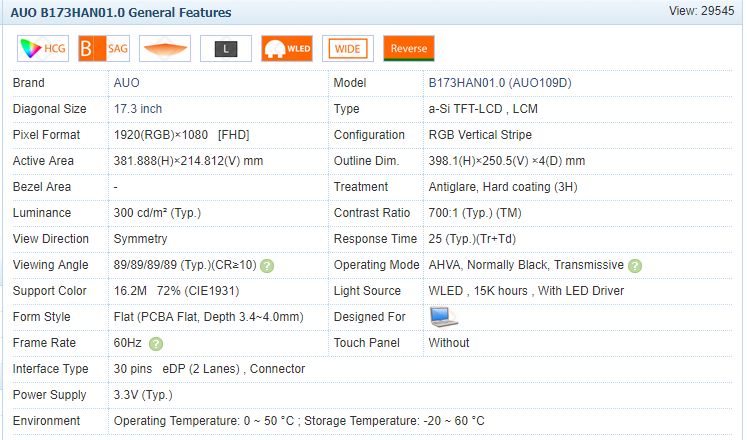Select contrast ratio 700:1 (Typ.) (TM)
The image size is (747, 440).
(474, 213)
